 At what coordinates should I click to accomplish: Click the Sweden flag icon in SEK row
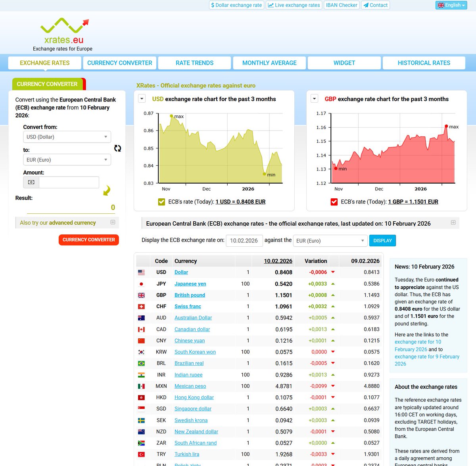141,420
